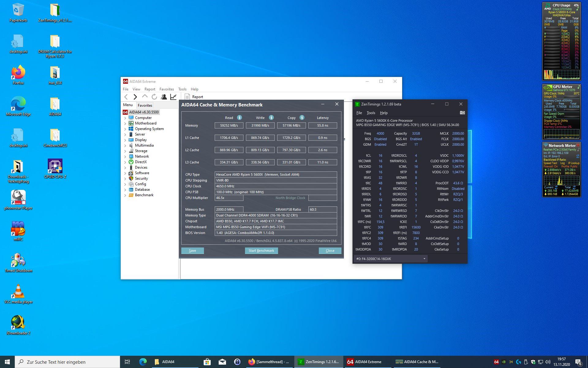This screenshot has height=368, width=588.
Task: Open the VLC media player desktop shortcut
Action: (18, 294)
